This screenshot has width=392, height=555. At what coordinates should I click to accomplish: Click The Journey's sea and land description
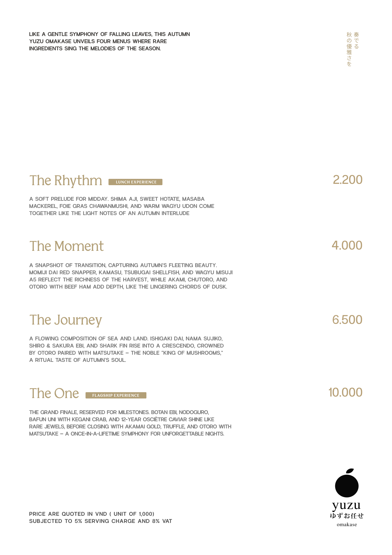click(126, 349)
